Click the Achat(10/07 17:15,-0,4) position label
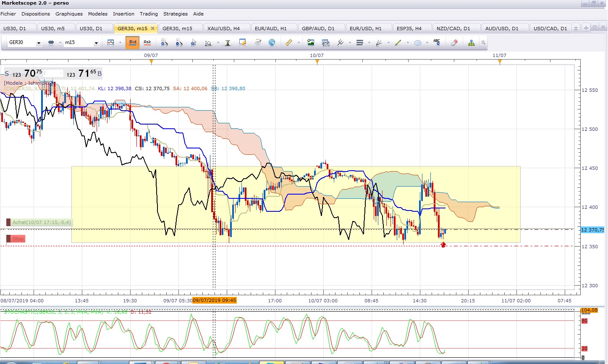Viewport: 608px width, 364px height. point(39,222)
